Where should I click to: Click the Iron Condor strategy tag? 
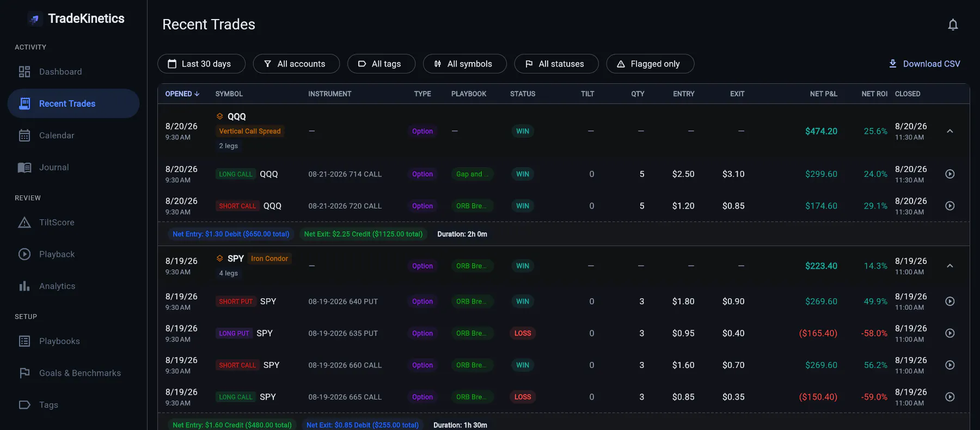point(269,259)
